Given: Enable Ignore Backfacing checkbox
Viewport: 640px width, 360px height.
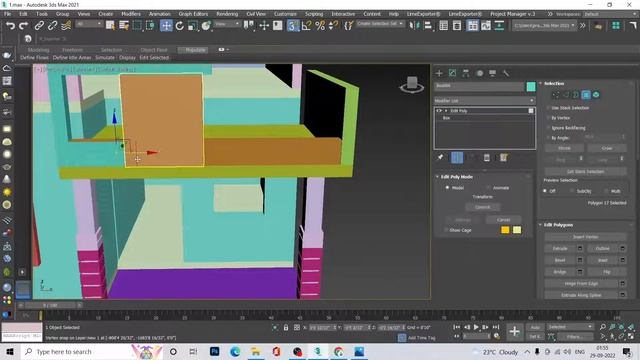Looking at the screenshot, I should click(548, 128).
